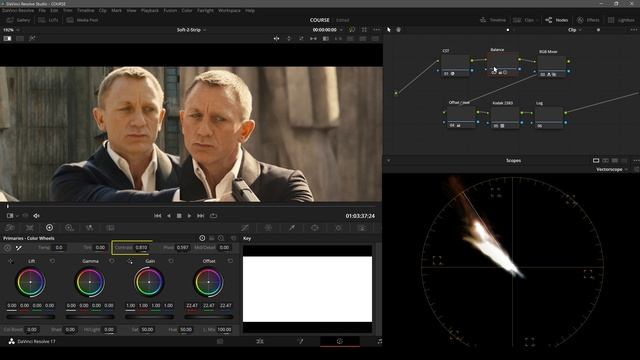Open the Color Wheels primaries palette icon

pyautogui.click(x=49, y=228)
